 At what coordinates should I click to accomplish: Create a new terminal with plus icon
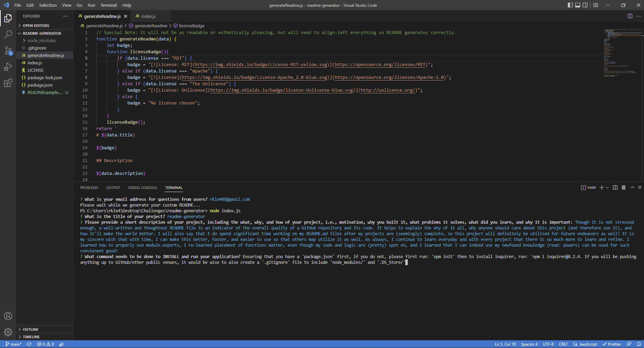coord(602,188)
